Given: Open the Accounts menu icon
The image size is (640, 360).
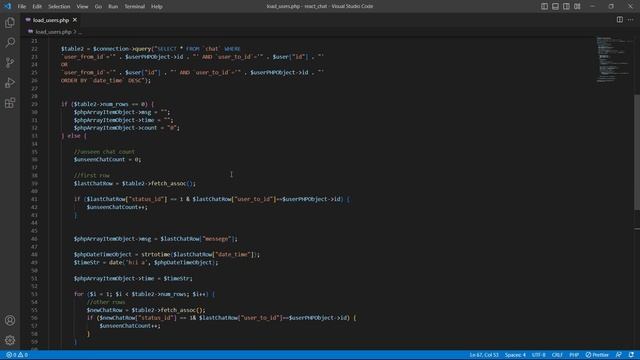Looking at the screenshot, I should pos(10,320).
